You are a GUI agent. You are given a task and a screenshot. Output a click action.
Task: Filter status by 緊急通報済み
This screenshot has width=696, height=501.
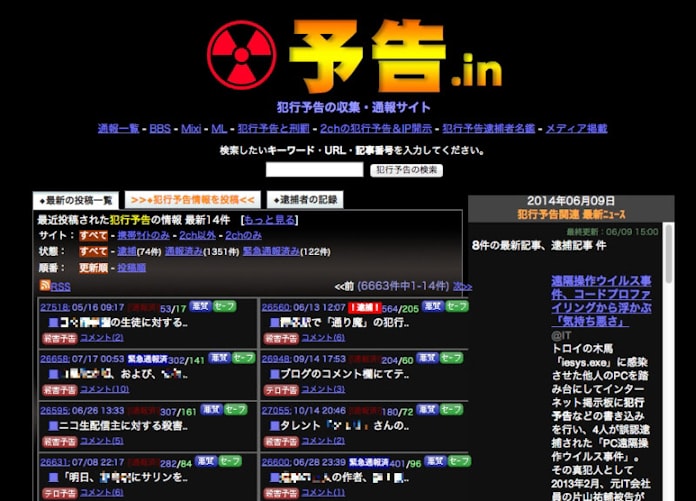pyautogui.click(x=271, y=251)
